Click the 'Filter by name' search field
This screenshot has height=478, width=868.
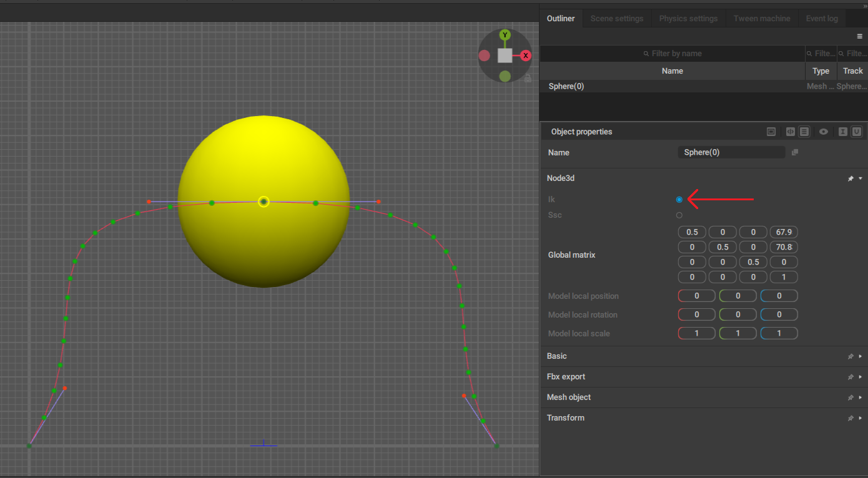(673, 54)
